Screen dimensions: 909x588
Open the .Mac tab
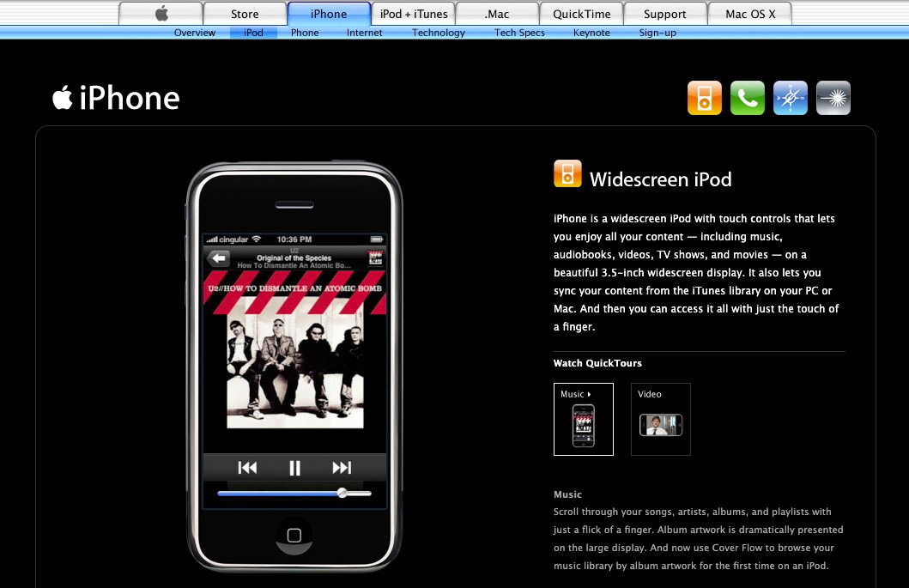tap(497, 14)
